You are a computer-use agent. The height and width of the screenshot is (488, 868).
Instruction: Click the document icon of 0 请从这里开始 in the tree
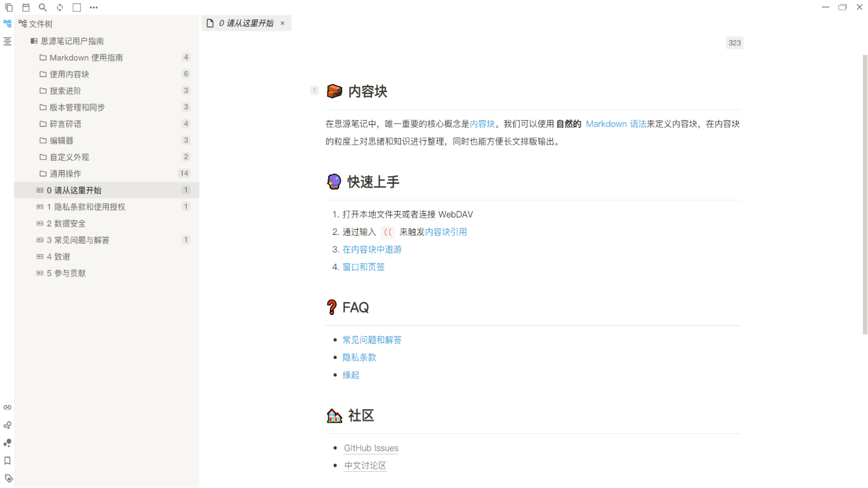point(40,190)
